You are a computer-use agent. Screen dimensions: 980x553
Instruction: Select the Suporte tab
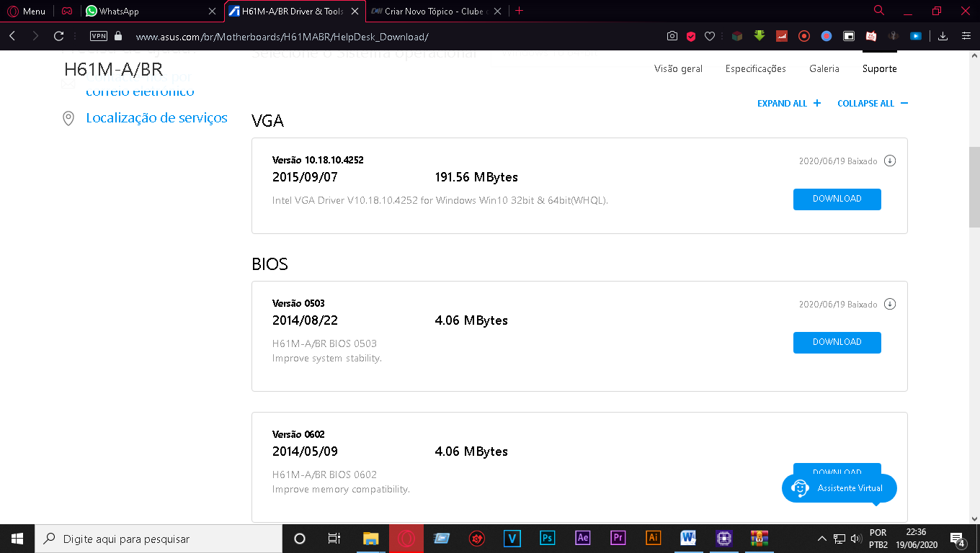pos(880,69)
